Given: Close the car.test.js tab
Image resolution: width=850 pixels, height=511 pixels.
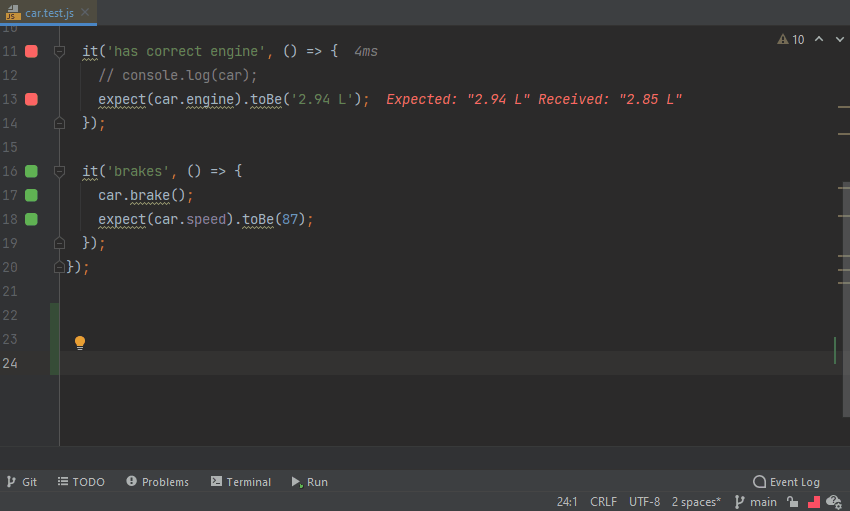Looking at the screenshot, I should 84,12.
